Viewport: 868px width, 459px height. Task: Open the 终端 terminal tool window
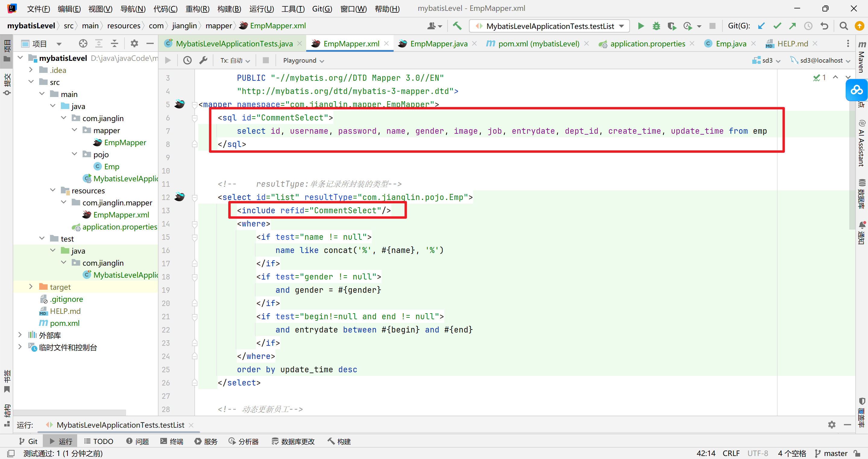pos(172,441)
